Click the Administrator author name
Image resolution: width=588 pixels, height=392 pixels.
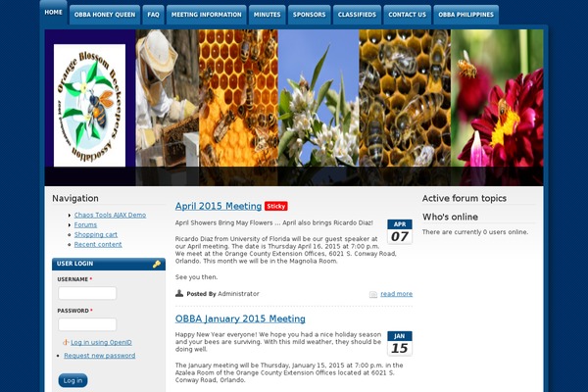pyautogui.click(x=238, y=294)
